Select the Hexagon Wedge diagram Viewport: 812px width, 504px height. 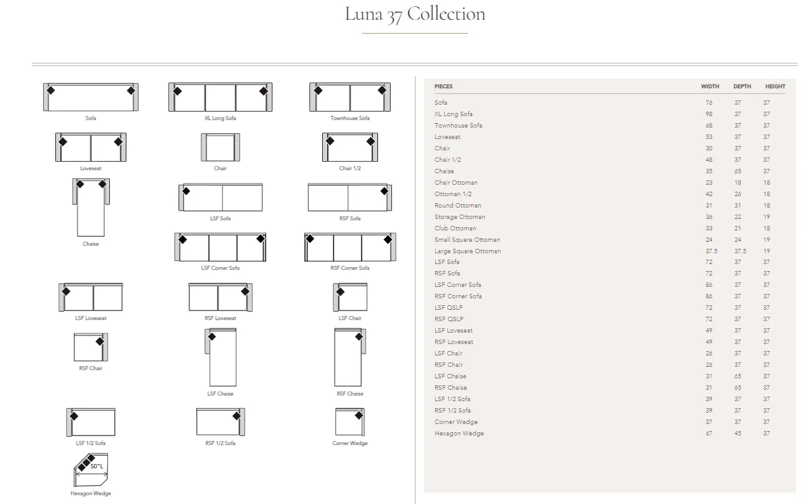pos(91,470)
